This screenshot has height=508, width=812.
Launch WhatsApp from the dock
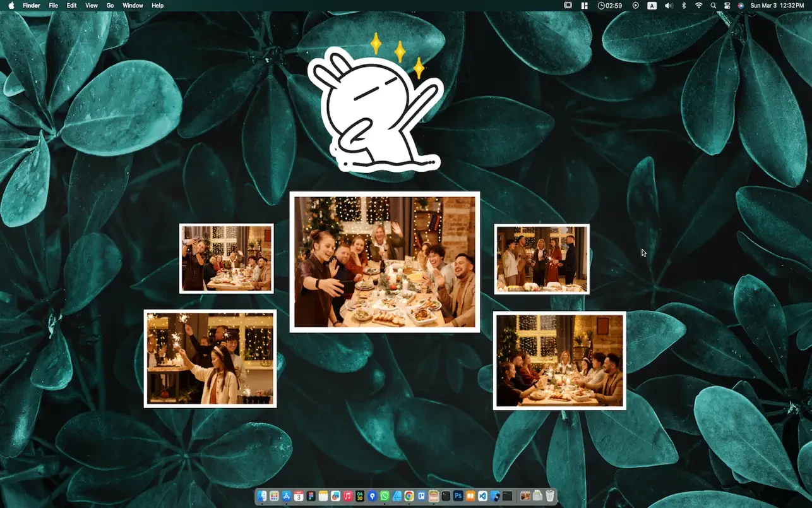385,497
